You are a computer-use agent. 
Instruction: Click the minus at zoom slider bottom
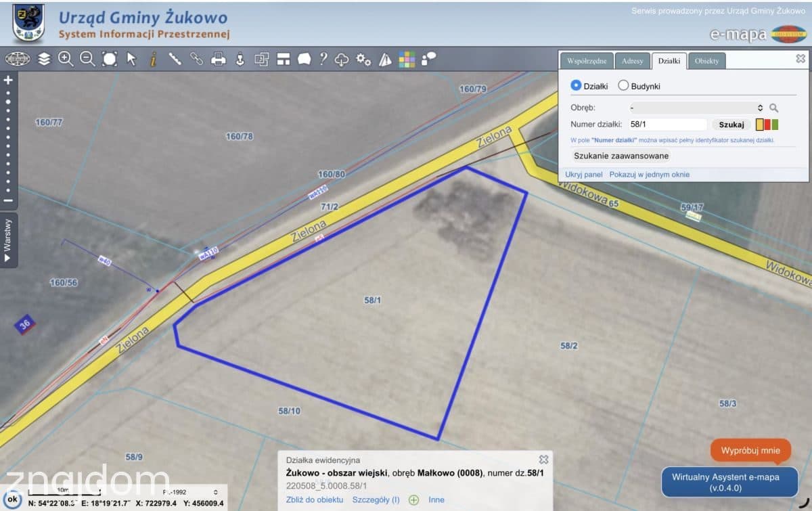8,200
